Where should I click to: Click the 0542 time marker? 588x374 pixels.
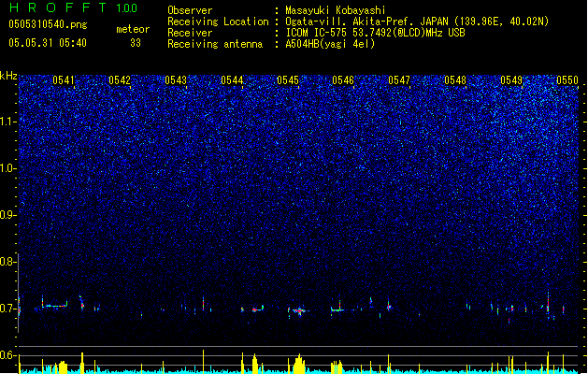pos(120,80)
